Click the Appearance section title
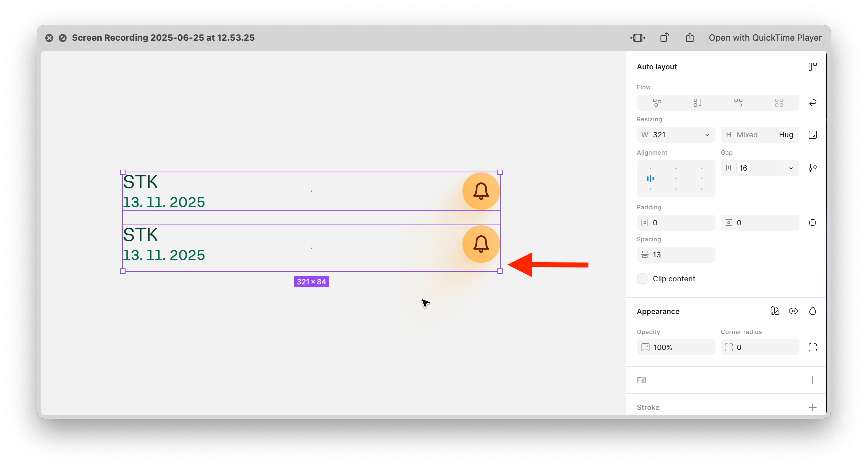 pos(658,311)
